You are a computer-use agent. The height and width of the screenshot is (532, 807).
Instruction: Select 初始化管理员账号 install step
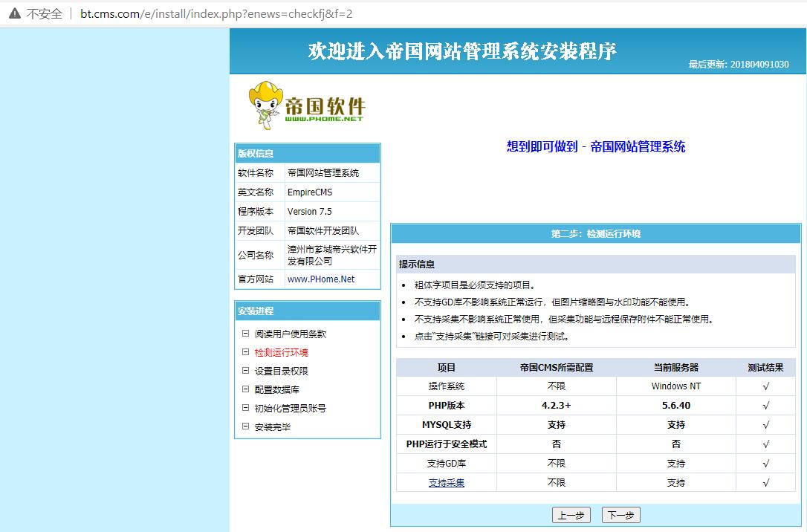coord(291,408)
